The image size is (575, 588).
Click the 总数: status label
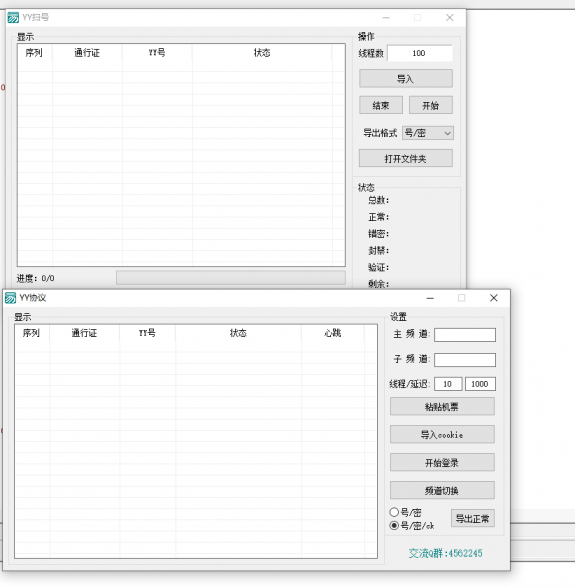[x=378, y=200]
